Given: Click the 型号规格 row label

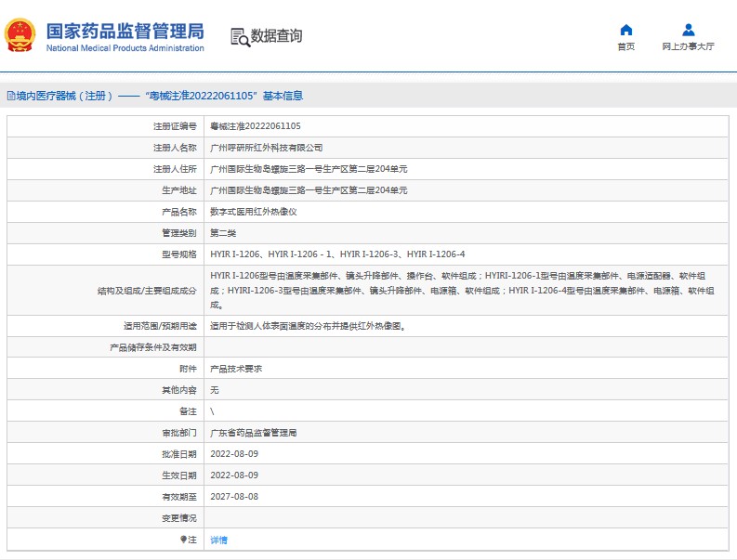Looking at the screenshot, I should [179, 254].
